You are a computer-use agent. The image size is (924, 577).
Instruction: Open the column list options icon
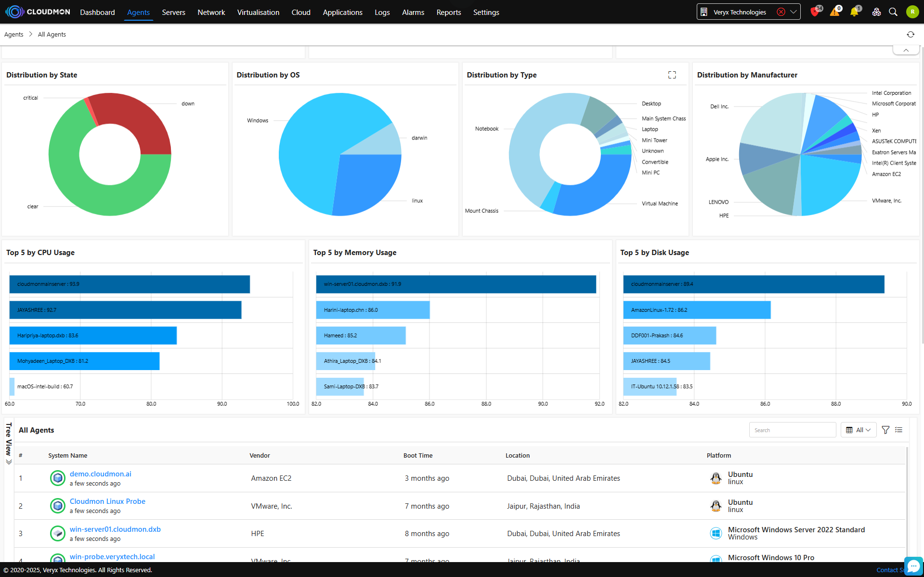(898, 430)
